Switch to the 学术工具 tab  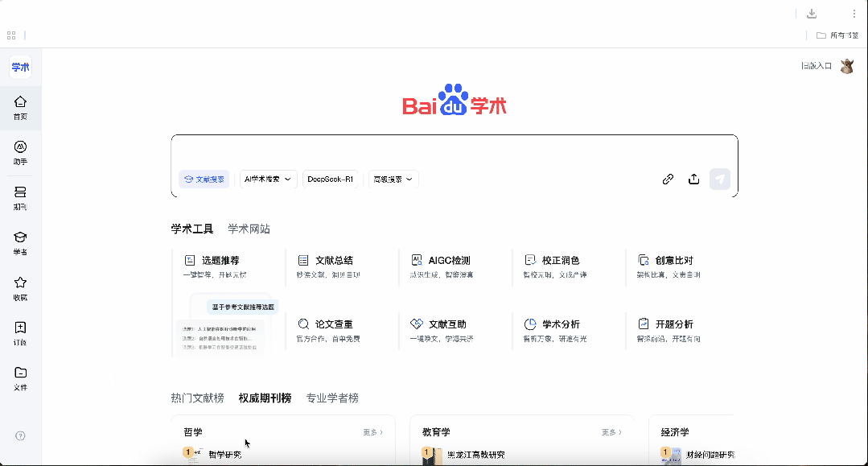192,229
